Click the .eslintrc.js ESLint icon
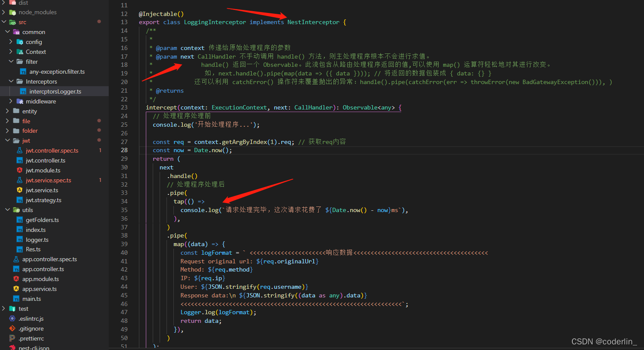 (13, 319)
